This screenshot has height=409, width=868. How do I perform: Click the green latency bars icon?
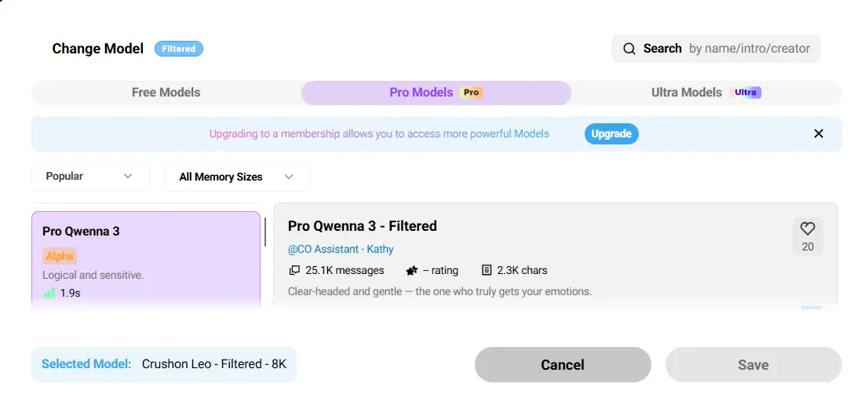49,293
